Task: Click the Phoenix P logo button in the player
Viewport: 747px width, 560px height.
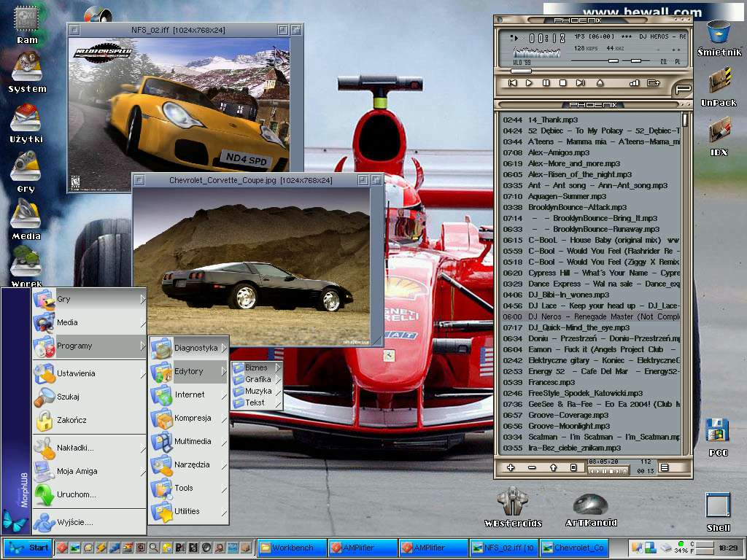Action: point(683,88)
